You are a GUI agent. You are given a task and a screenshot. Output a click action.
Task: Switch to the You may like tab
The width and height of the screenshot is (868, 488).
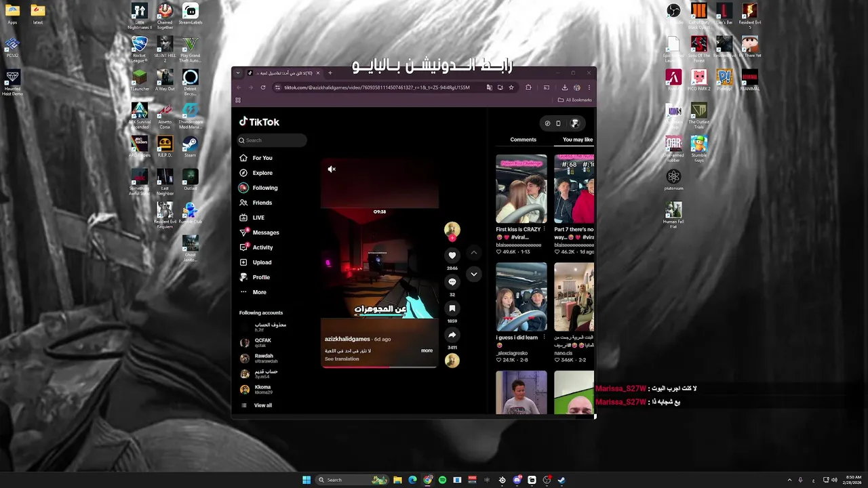[578, 140]
